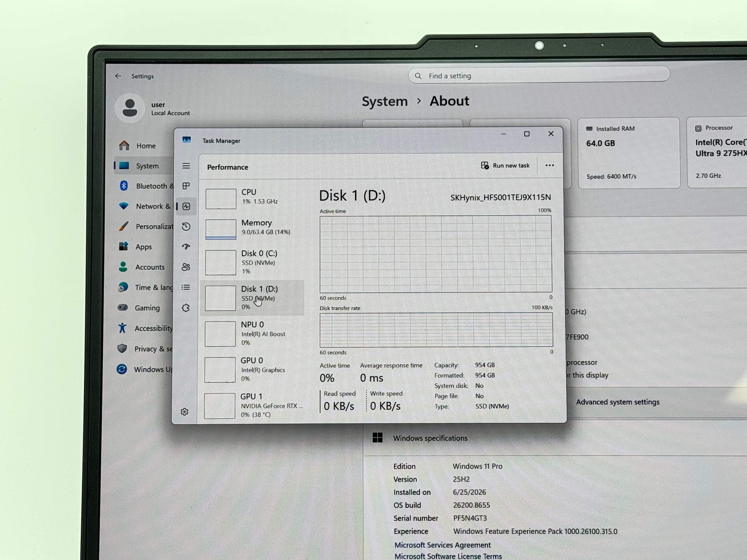Select System in Settings sidebar

(144, 166)
